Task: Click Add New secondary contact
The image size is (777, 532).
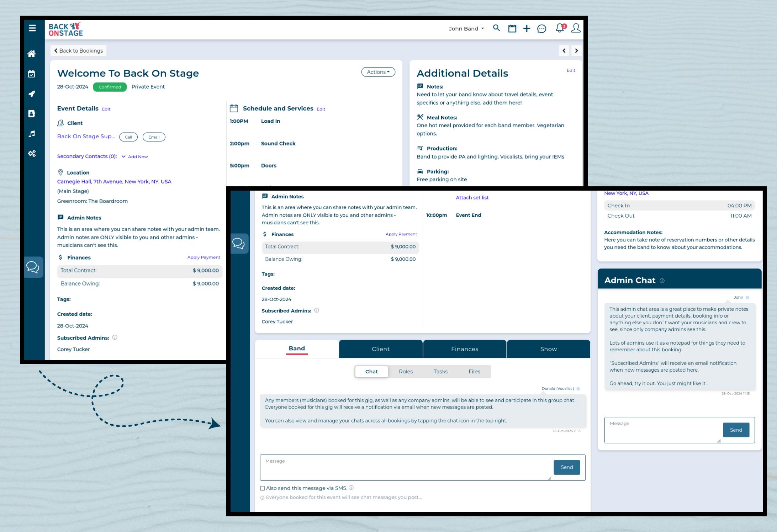Action: (138, 156)
